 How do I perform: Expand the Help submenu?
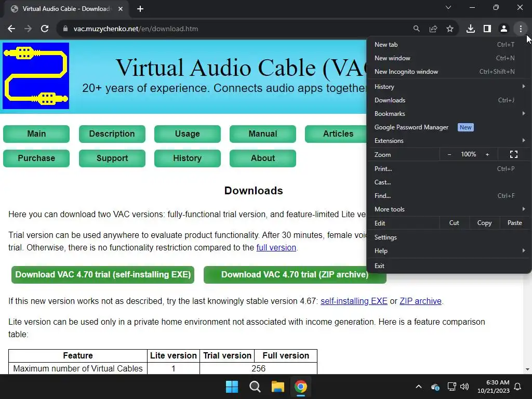click(449, 251)
